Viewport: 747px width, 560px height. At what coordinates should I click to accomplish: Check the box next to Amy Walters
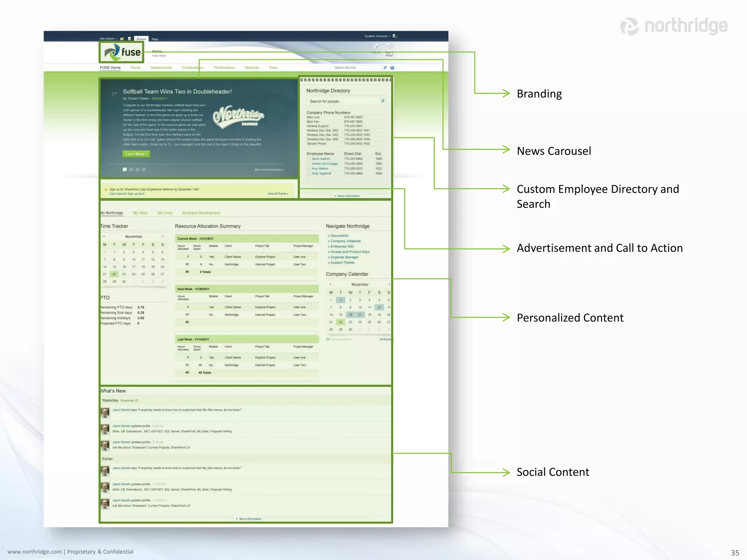point(309,169)
